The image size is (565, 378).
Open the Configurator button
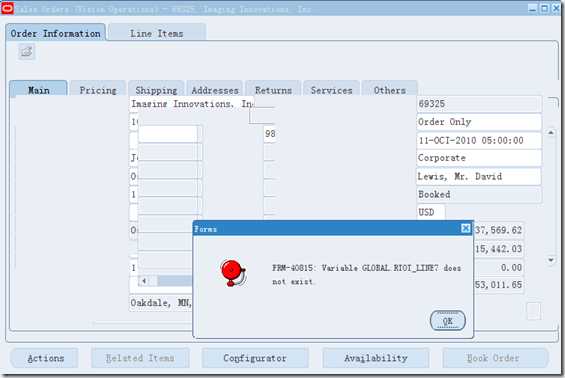[255, 358]
